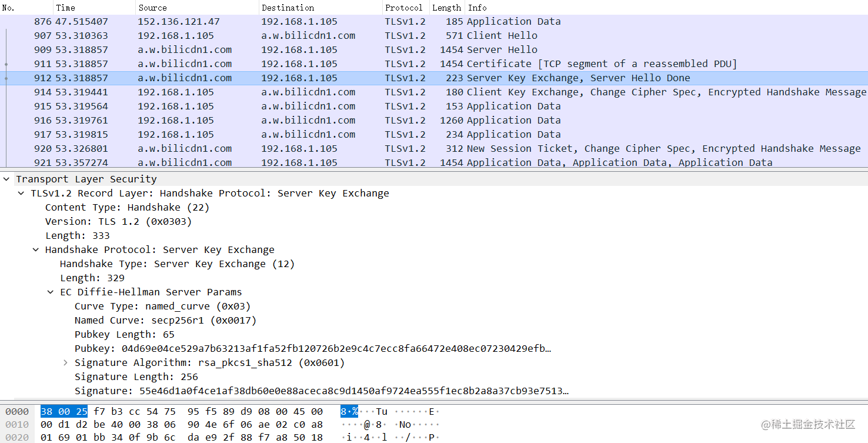Image resolution: width=868 pixels, height=443 pixels.
Task: Expand the Signature Algorithm rsa_pkcs1_sha512 node
Action: click(65, 362)
